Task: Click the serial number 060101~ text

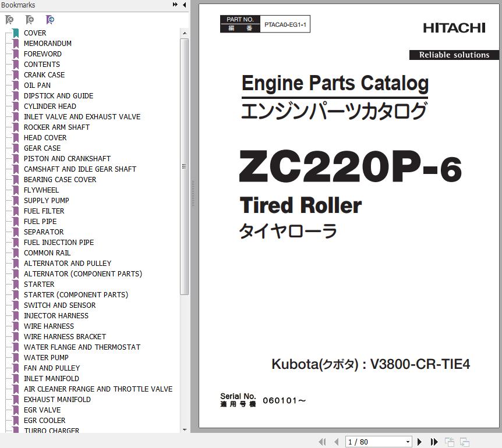Action: (284, 401)
